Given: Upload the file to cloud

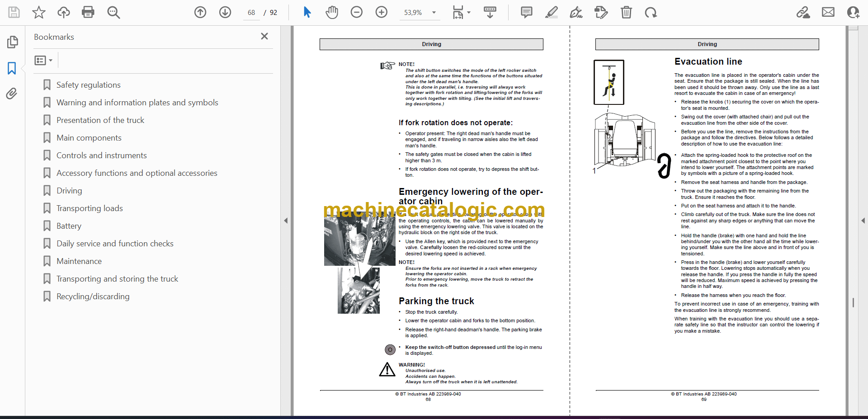Looking at the screenshot, I should pyautogui.click(x=64, y=12).
